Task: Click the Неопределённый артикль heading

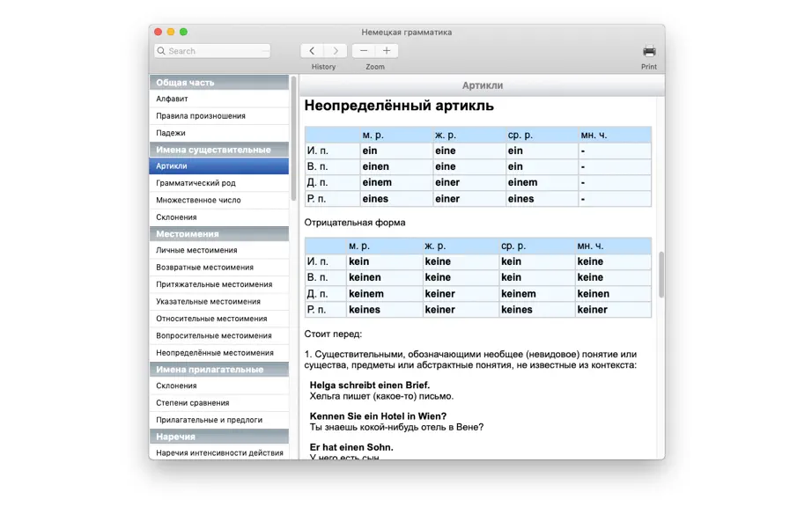Action: click(x=399, y=106)
